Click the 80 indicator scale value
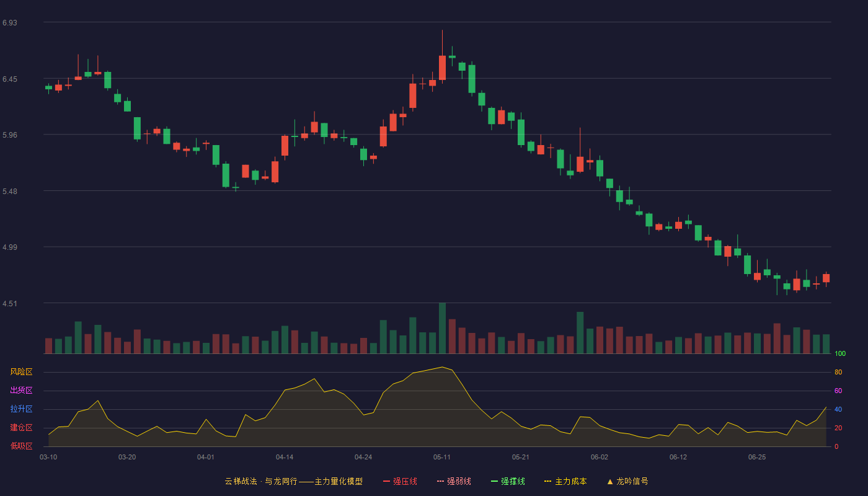 (838, 373)
